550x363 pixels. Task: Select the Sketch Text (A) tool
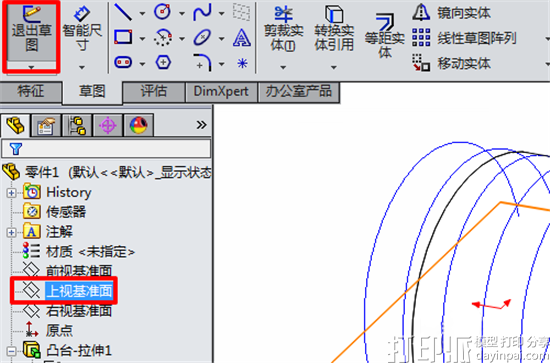[x=242, y=38]
